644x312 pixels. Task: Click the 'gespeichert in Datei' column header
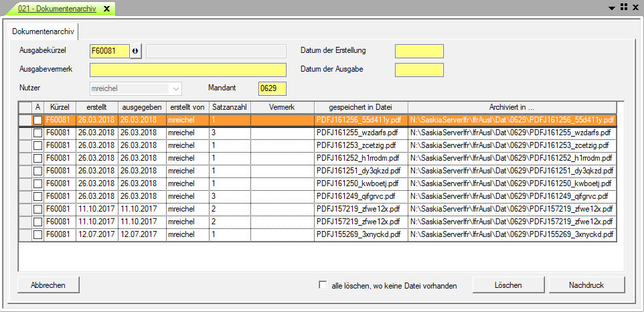coord(360,107)
